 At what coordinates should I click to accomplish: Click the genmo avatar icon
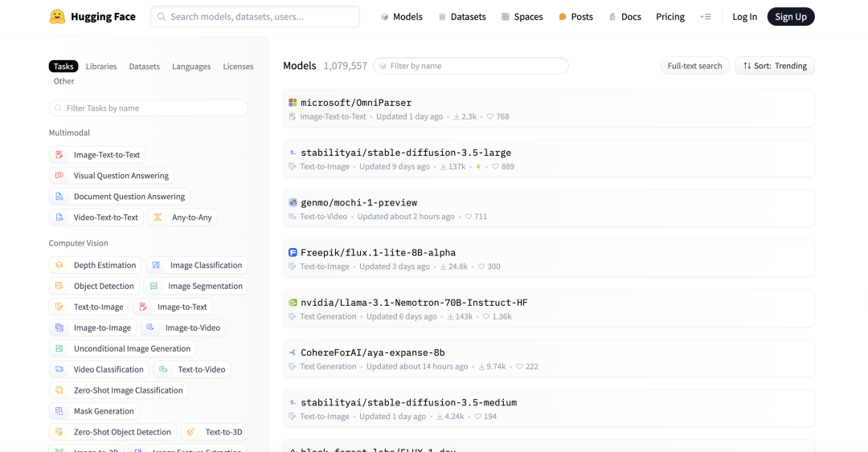[x=293, y=202]
